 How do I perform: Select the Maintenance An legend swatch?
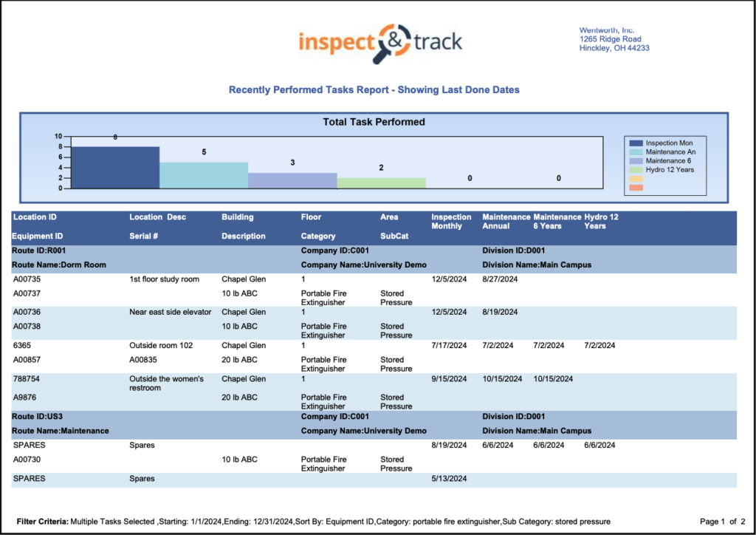(634, 151)
